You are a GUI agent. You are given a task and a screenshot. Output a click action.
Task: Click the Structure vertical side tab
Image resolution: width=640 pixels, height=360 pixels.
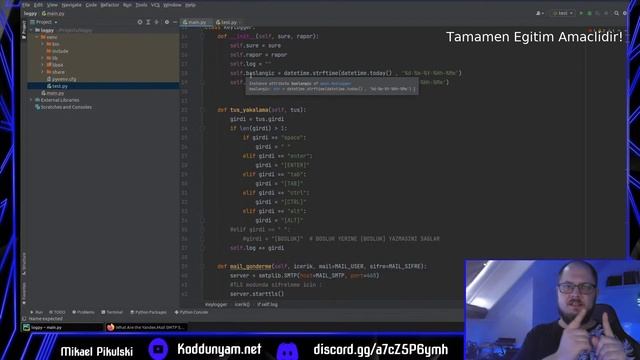[24, 263]
